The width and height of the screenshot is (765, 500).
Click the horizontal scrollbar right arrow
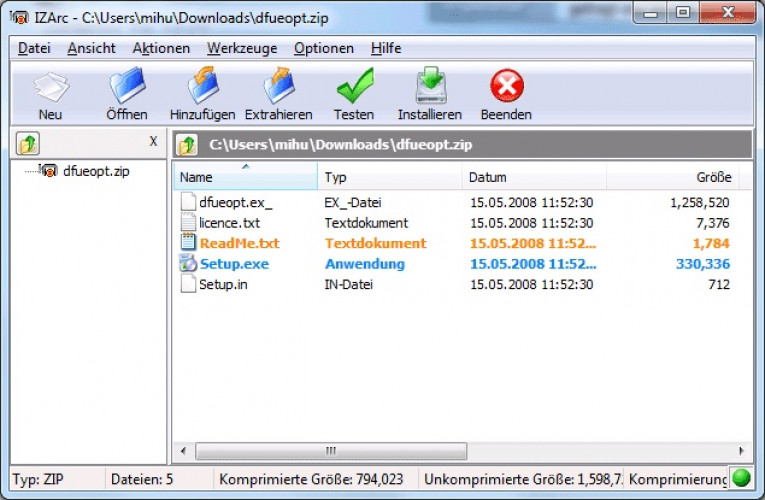[x=741, y=451]
